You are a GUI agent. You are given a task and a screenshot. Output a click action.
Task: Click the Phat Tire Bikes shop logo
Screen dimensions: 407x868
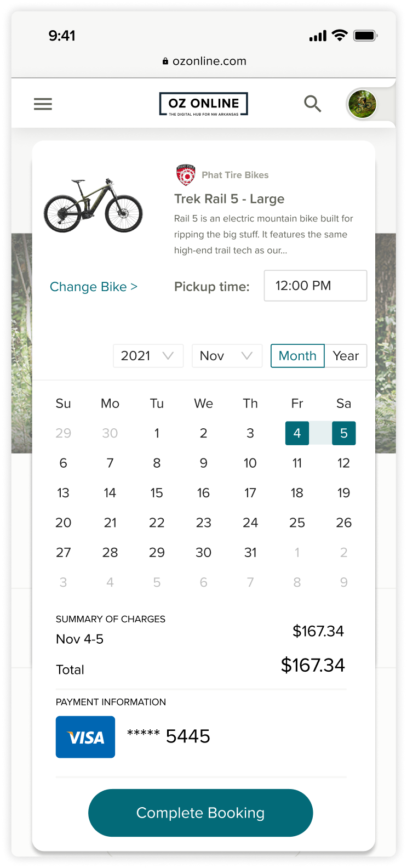click(186, 175)
